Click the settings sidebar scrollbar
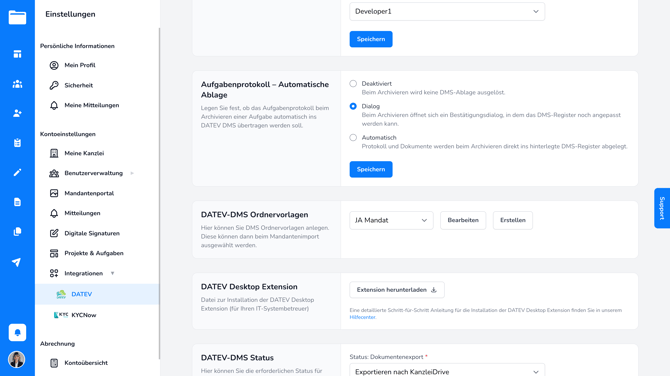This screenshot has width=670, height=376. click(159, 193)
